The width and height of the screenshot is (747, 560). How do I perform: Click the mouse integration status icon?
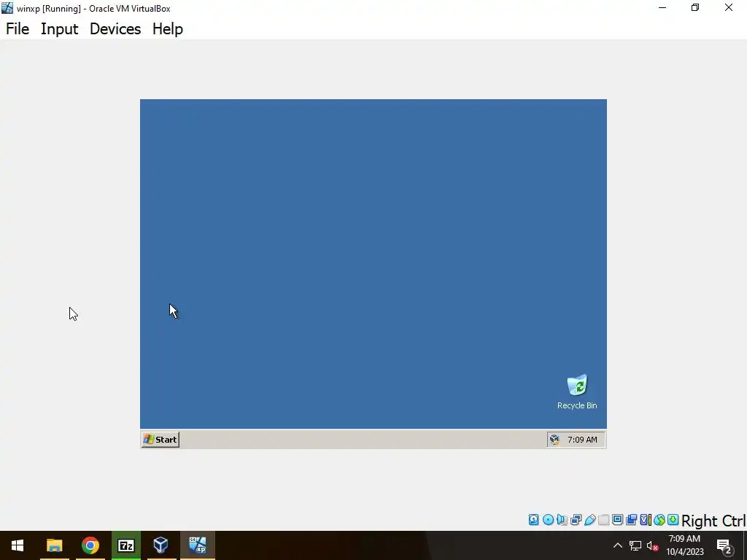pos(659,520)
